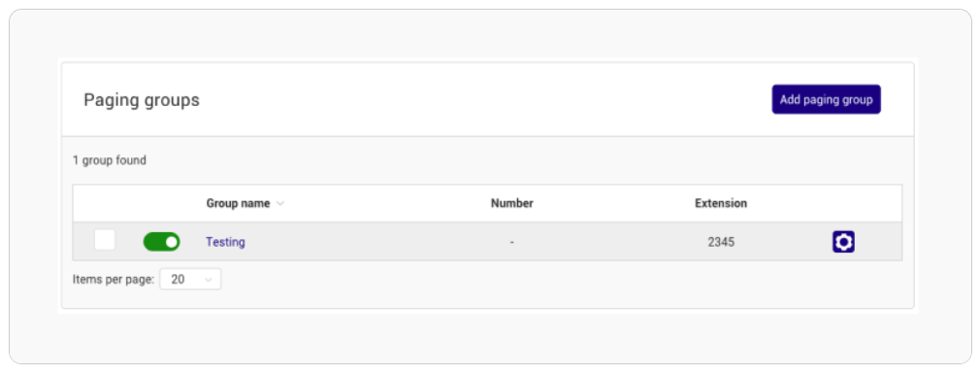This screenshot has height=375, width=980.
Task: Click the "1 group found" text
Action: 110,160
